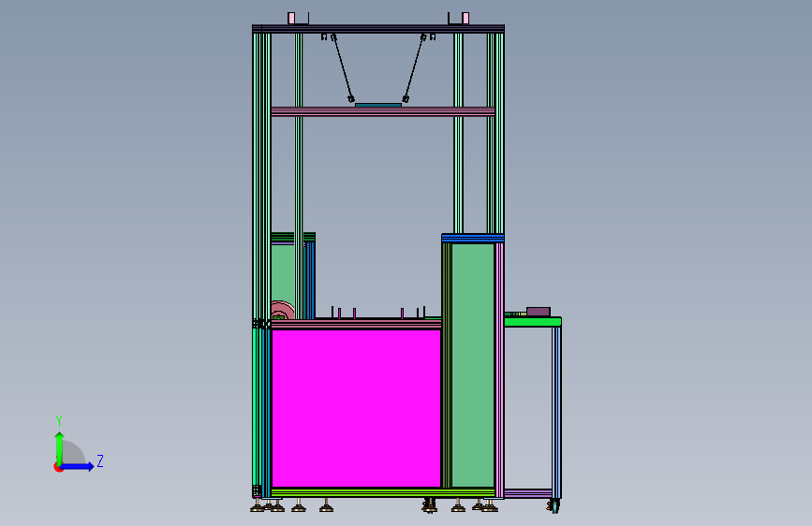Select the blue cap on top of the right cabinet
812x526 pixels.
473,238
